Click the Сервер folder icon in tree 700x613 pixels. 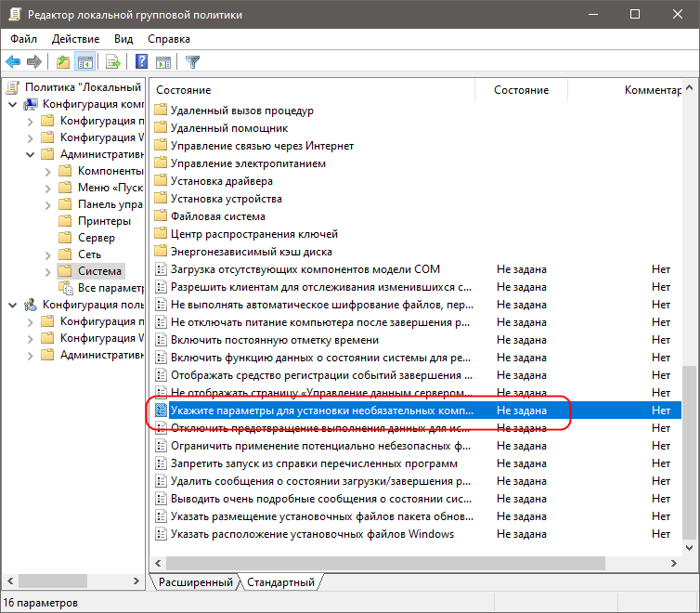[65, 238]
